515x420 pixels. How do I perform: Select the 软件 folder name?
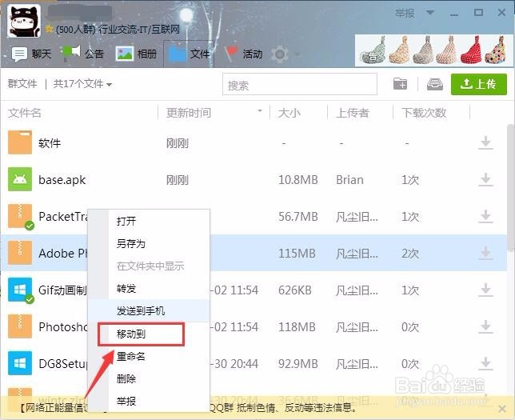point(50,143)
